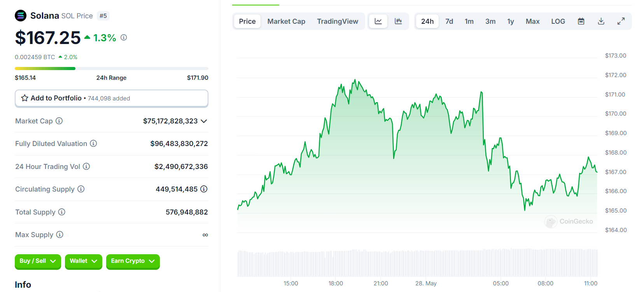The width and height of the screenshot is (644, 292).
Task: Click the 0.002459 BTC value
Action: pos(35,57)
